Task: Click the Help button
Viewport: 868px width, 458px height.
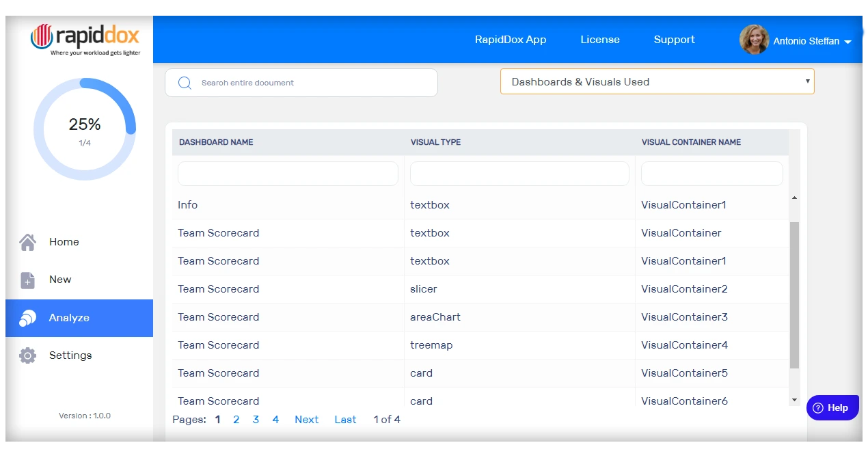Action: [832, 407]
